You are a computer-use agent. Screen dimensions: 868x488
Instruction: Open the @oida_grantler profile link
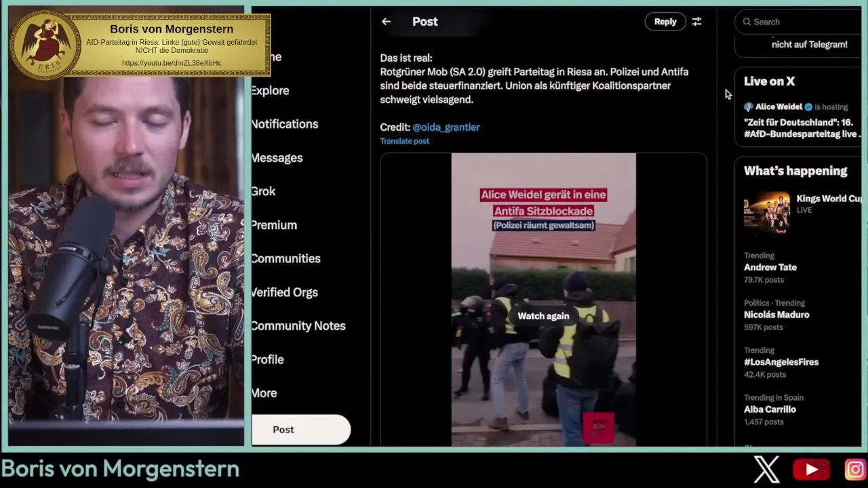coord(446,127)
